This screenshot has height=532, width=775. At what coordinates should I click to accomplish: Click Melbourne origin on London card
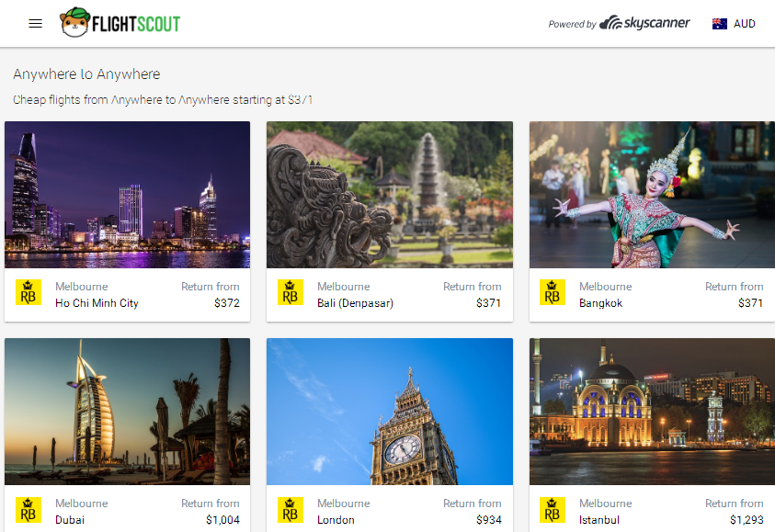pyautogui.click(x=344, y=504)
